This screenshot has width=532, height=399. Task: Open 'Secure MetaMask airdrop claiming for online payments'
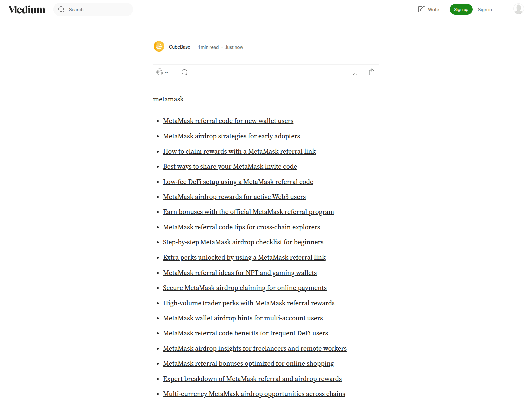pyautogui.click(x=245, y=288)
